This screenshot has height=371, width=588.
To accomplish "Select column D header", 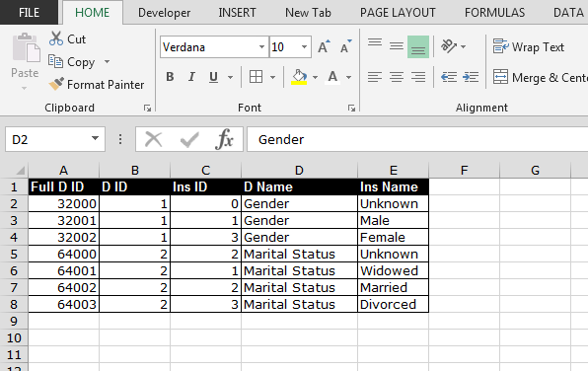I will (x=299, y=171).
